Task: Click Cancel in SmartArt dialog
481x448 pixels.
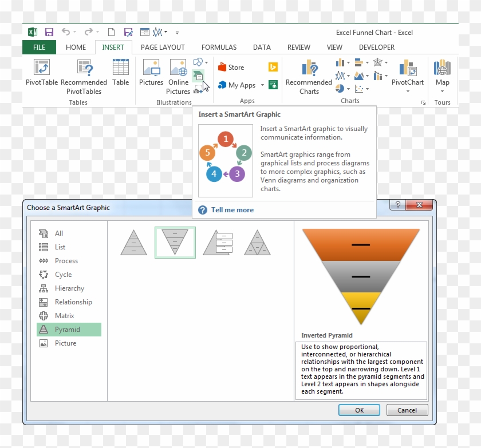Action: pyautogui.click(x=407, y=410)
